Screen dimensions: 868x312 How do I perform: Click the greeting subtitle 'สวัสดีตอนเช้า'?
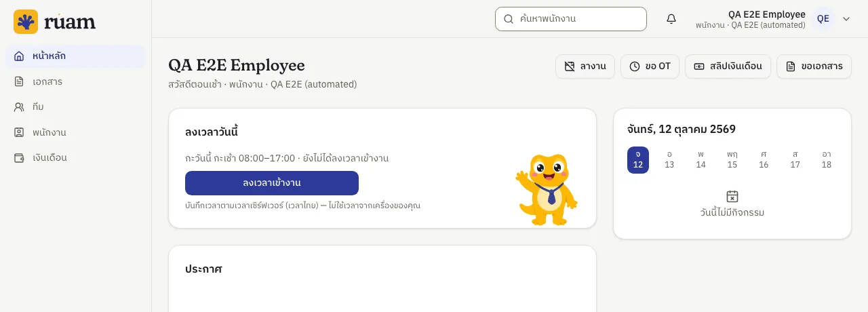pyautogui.click(x=195, y=85)
